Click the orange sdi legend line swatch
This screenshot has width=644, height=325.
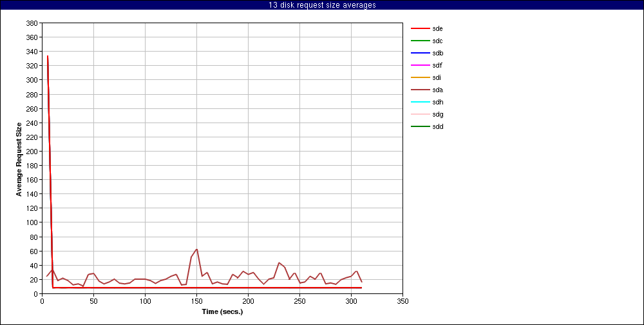(x=420, y=78)
